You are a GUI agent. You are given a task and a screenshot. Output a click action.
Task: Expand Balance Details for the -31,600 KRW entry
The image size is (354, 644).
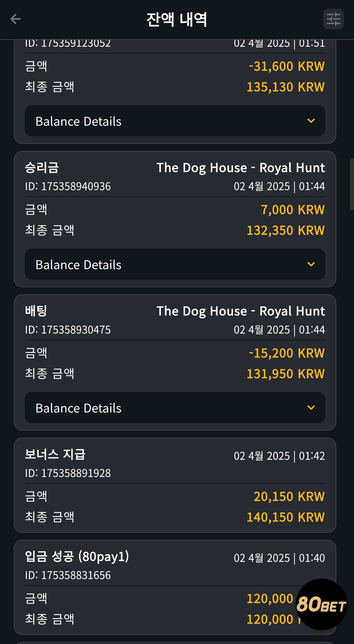[175, 121]
